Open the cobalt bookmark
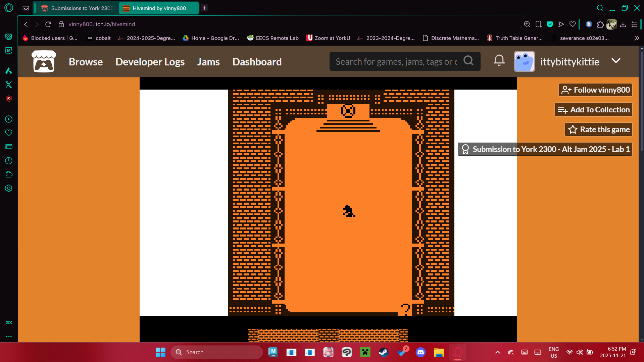644x362 pixels. click(99, 38)
